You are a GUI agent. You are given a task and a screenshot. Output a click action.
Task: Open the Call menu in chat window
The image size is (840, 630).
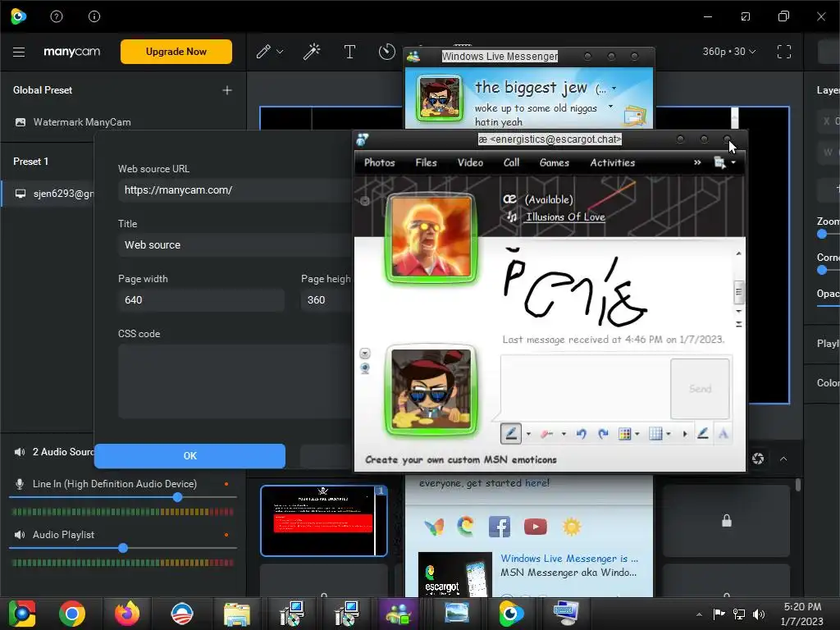[x=511, y=162]
